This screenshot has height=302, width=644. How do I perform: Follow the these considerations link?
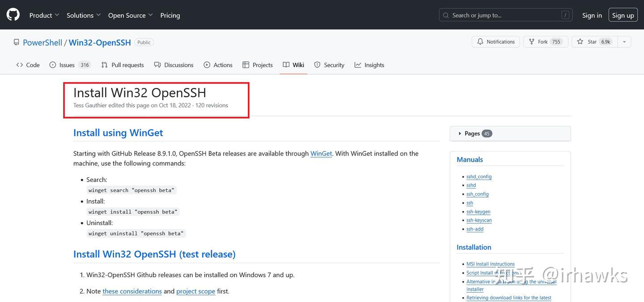[x=132, y=291]
